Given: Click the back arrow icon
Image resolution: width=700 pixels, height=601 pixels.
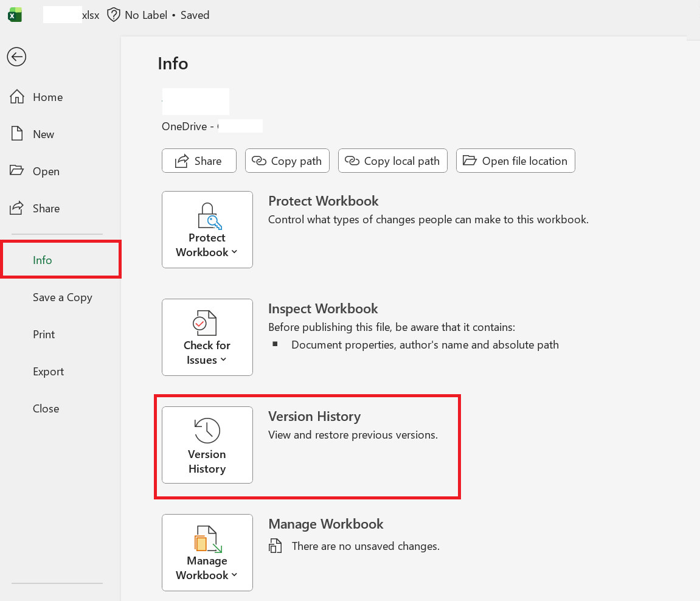Looking at the screenshot, I should tap(16, 57).
